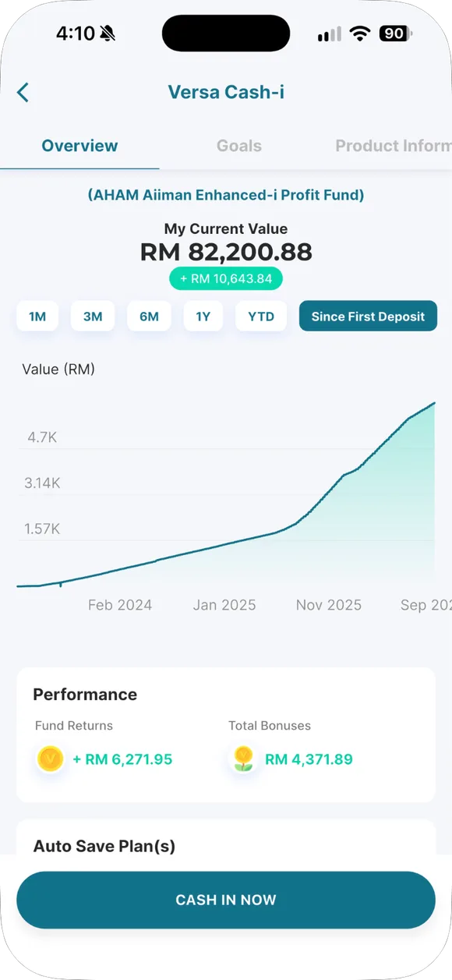Screen dimensions: 452x980
Task: Tap the Jan 2025 date on chart
Action: click(224, 605)
